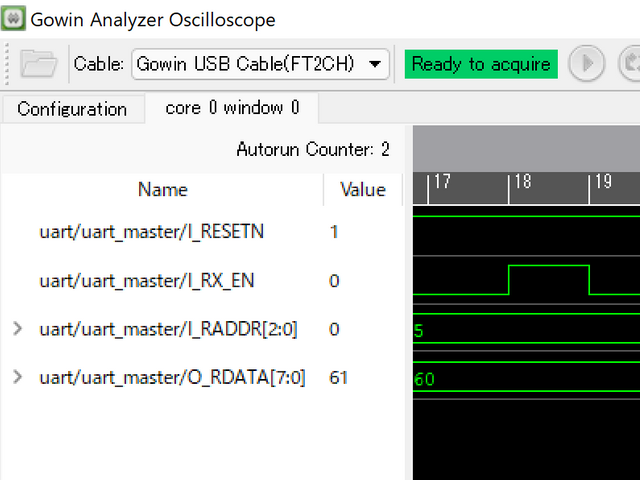Click the waveform value 60 on O_RDATA
The width and height of the screenshot is (640, 480).
(424, 379)
